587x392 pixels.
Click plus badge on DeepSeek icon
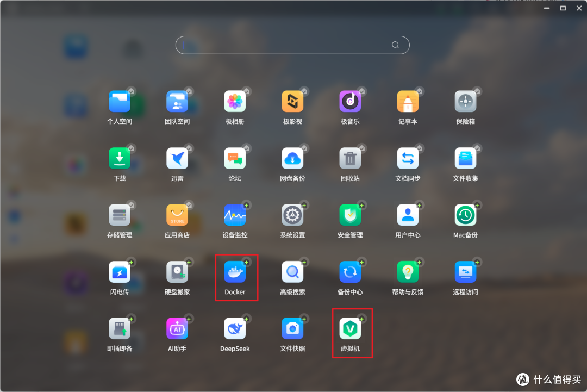[246, 319]
